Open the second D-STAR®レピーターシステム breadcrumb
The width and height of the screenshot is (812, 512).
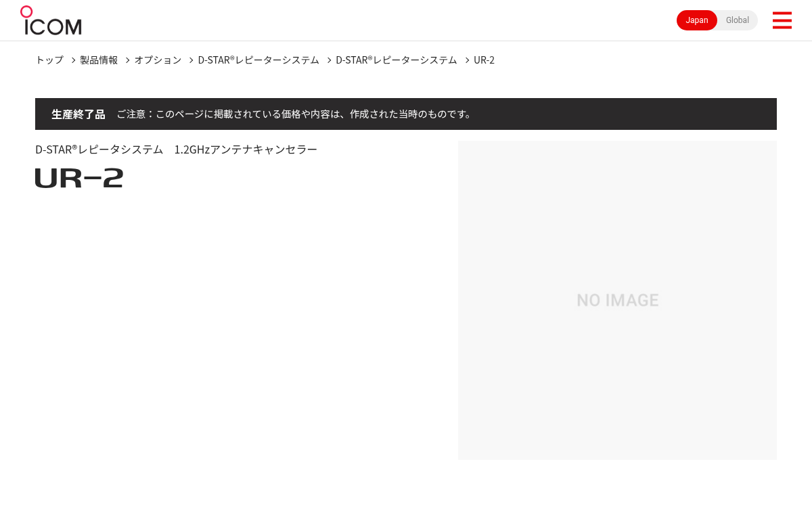coord(397,60)
